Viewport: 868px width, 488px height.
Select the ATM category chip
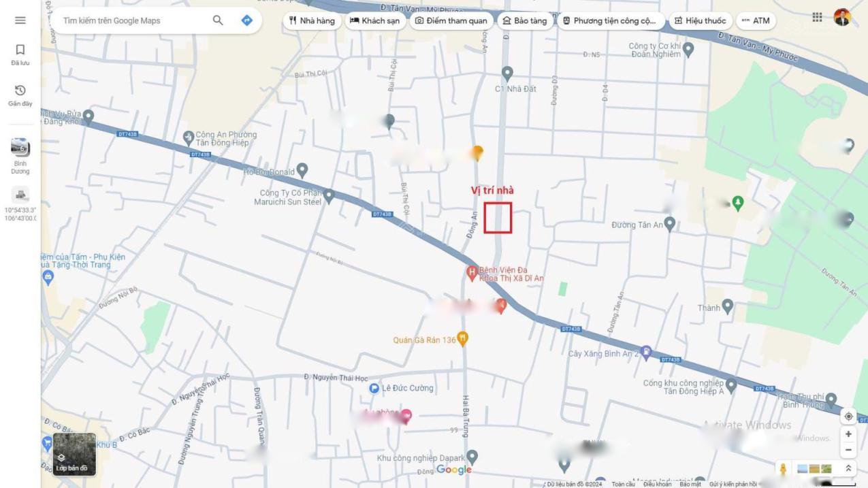pyautogui.click(x=756, y=20)
